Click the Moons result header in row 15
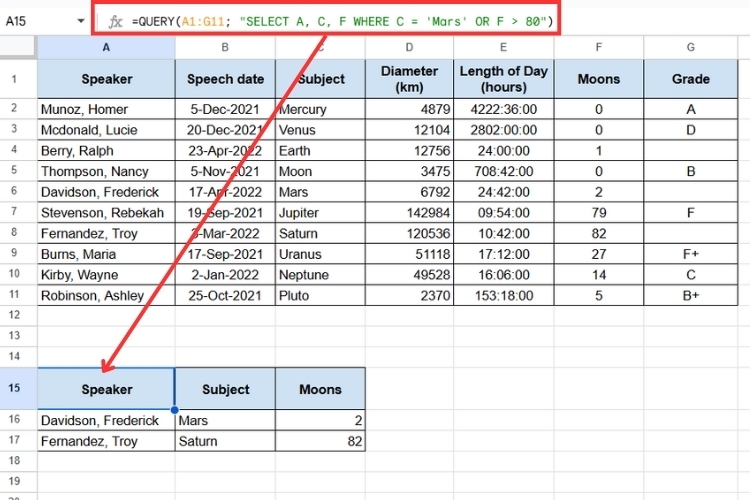This screenshot has width=750, height=500. pyautogui.click(x=320, y=389)
